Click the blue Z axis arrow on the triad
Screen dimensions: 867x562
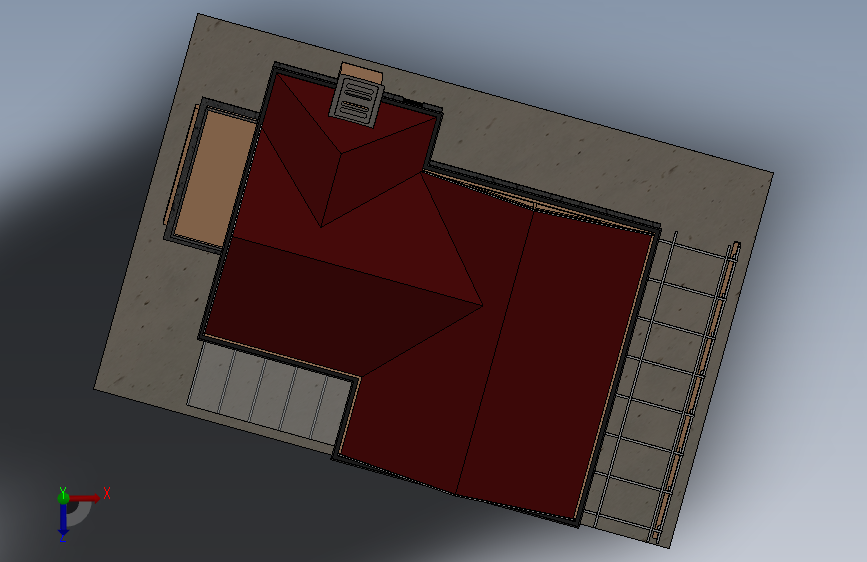click(x=63, y=519)
